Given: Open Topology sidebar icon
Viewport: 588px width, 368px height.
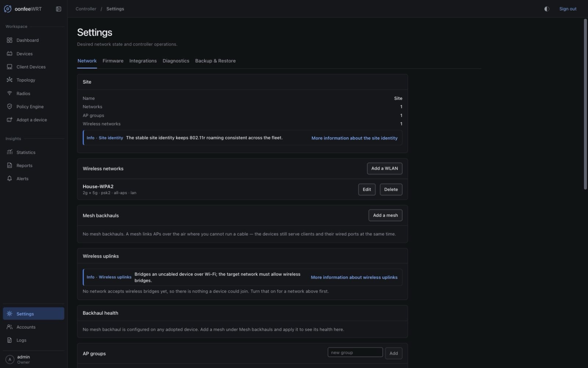Looking at the screenshot, I should (x=10, y=80).
